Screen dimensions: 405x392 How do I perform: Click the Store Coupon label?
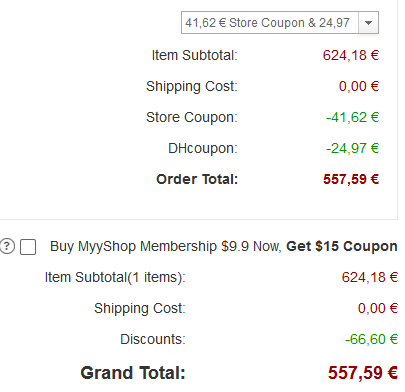tap(192, 117)
